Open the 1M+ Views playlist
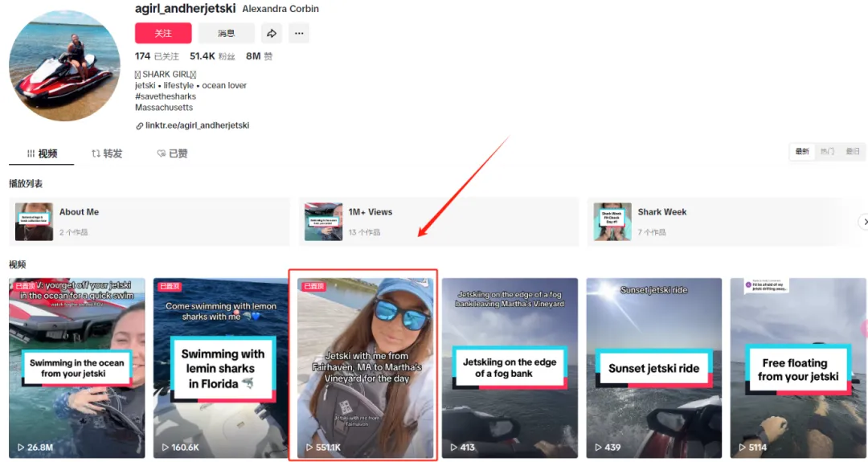This screenshot has width=868, height=462. coord(439,221)
